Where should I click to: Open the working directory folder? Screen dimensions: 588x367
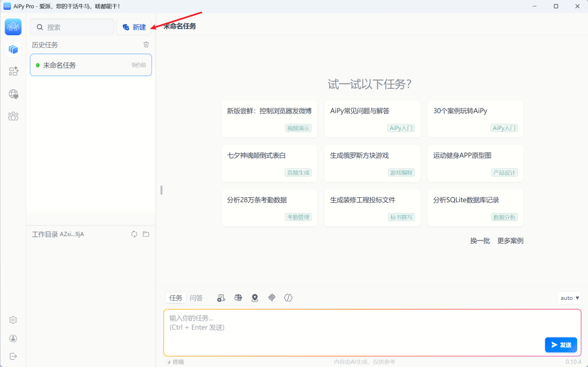click(x=146, y=234)
